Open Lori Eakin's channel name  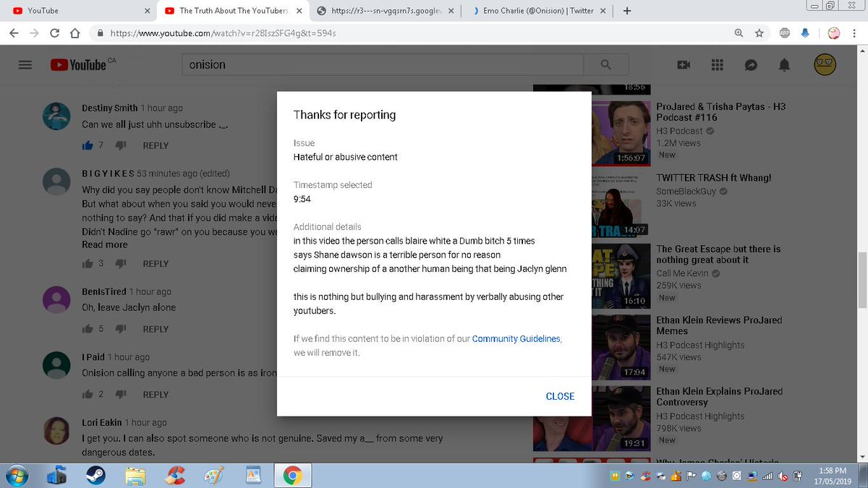[101, 422]
